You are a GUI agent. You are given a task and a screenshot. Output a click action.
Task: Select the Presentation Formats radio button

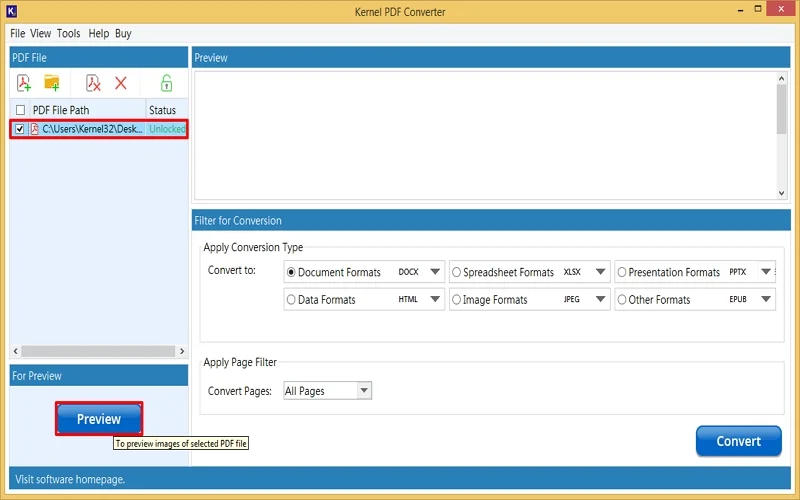click(x=622, y=272)
